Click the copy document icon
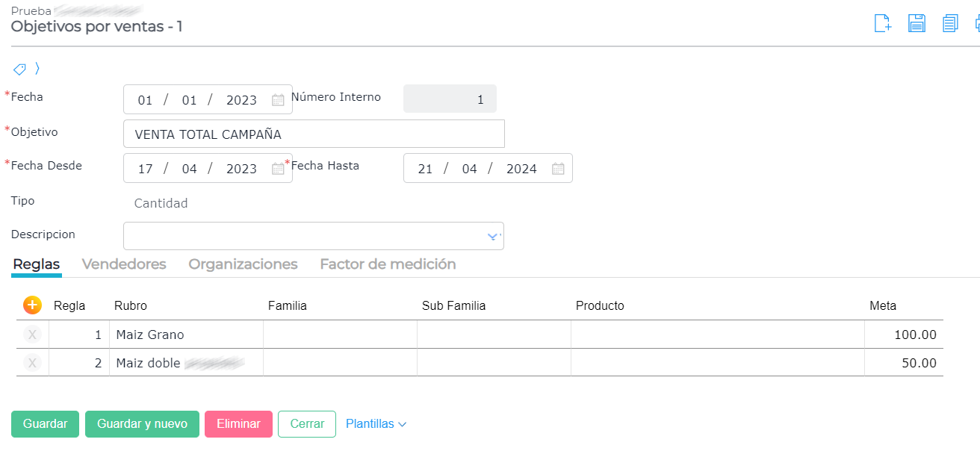 (x=950, y=23)
